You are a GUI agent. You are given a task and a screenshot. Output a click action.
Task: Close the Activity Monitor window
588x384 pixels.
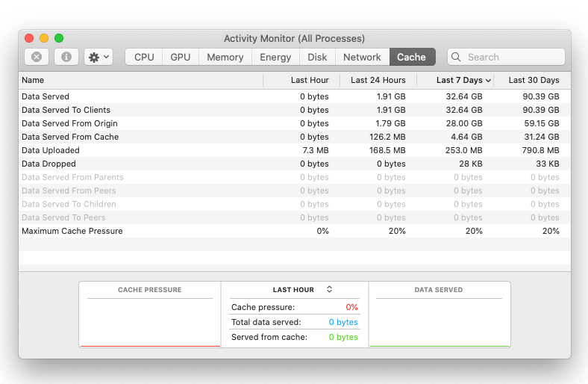coord(29,38)
